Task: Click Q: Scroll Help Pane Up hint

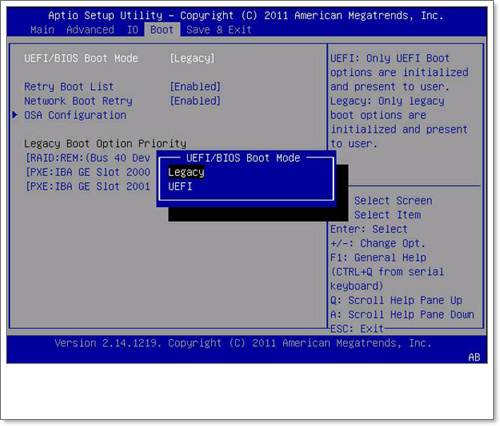Action: point(396,300)
